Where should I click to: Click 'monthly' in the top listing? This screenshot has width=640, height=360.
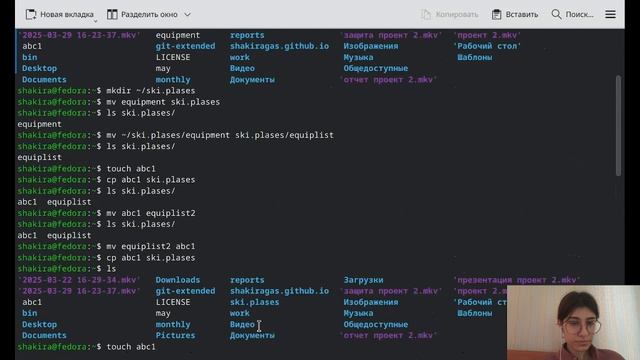tap(173, 80)
